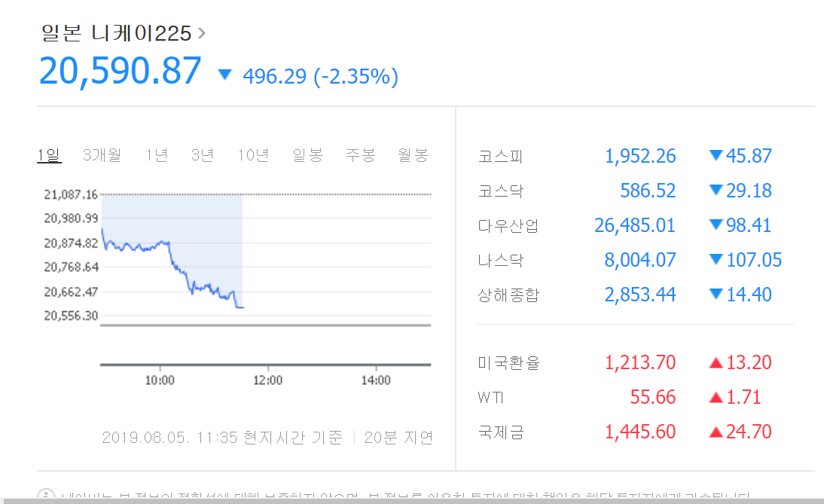Select the 10년 chart tab
The image size is (824, 504).
(x=253, y=155)
